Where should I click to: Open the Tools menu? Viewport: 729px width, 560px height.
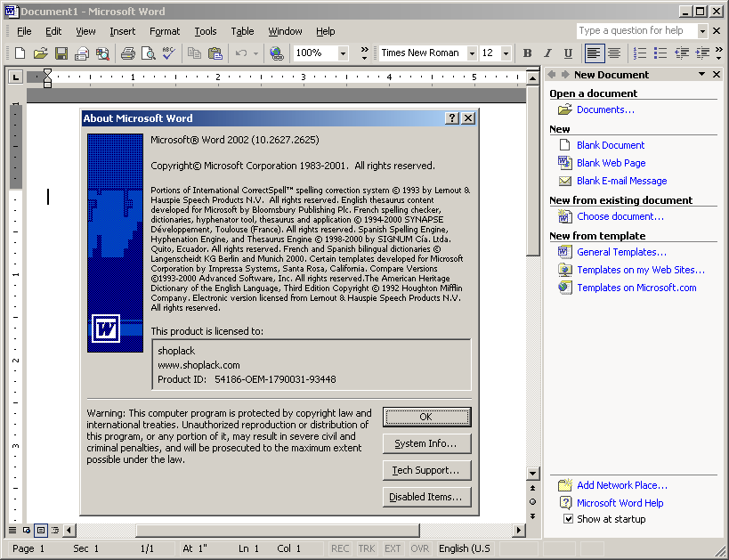(205, 31)
